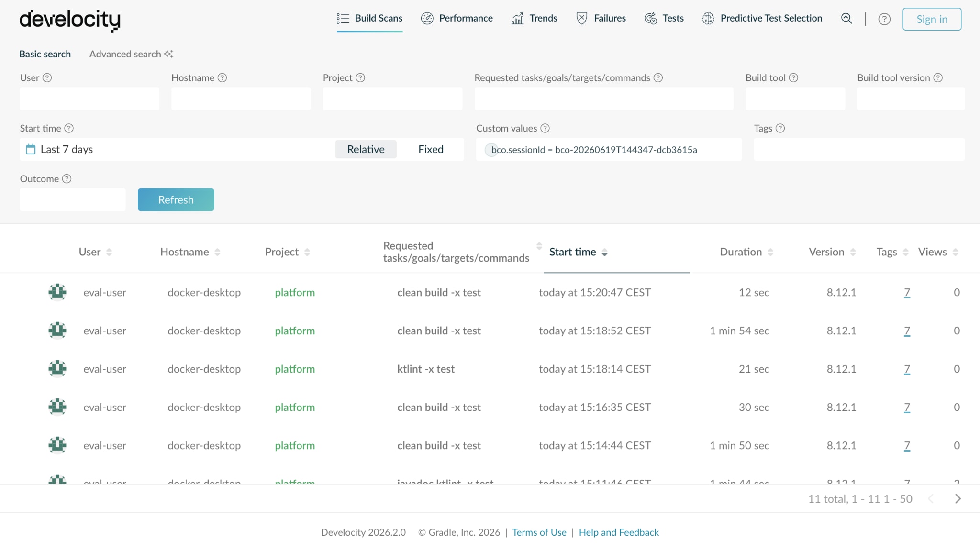Click the Build tool help icon
980x551 pixels.
pos(793,78)
